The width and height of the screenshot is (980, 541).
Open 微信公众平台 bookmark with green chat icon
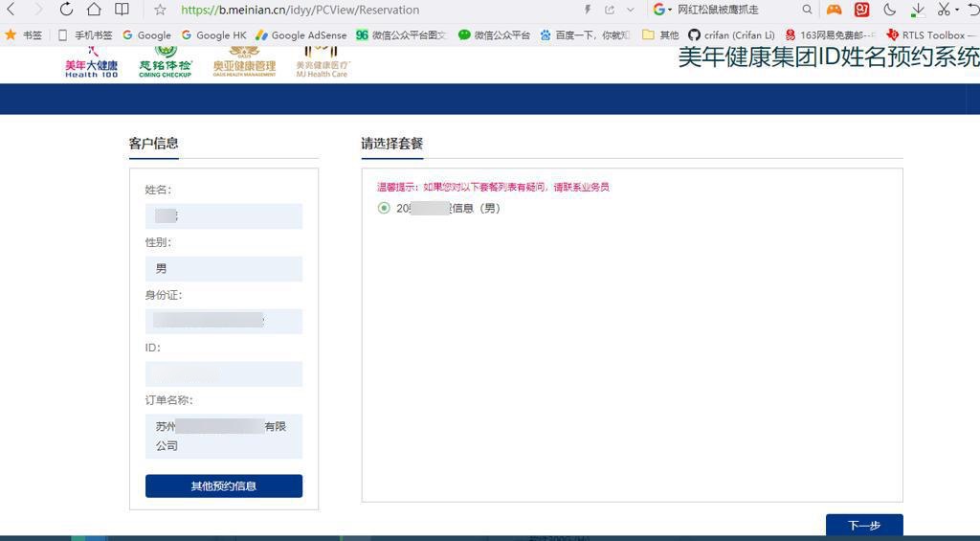[494, 35]
